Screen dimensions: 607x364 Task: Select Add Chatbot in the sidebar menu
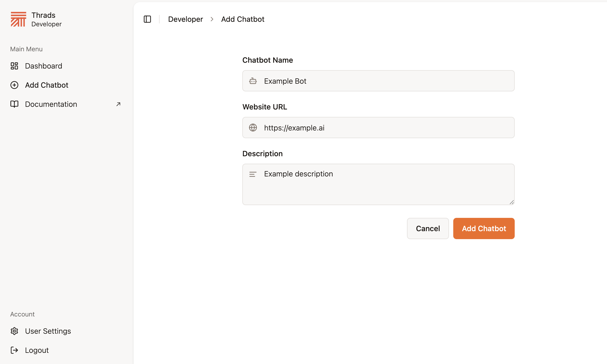coord(47,85)
